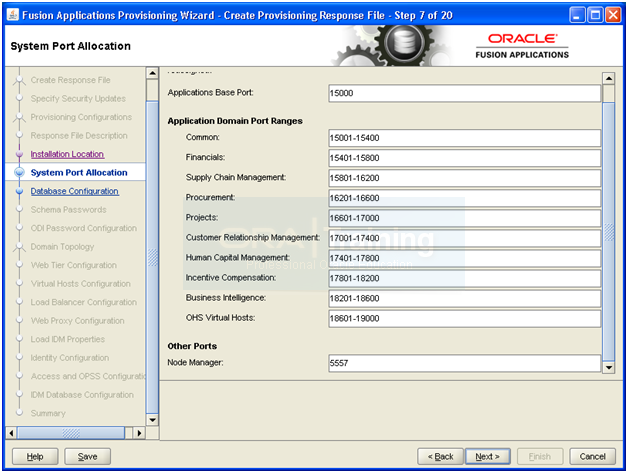Click the Cancel button
The width and height of the screenshot is (628, 473).
tap(592, 456)
